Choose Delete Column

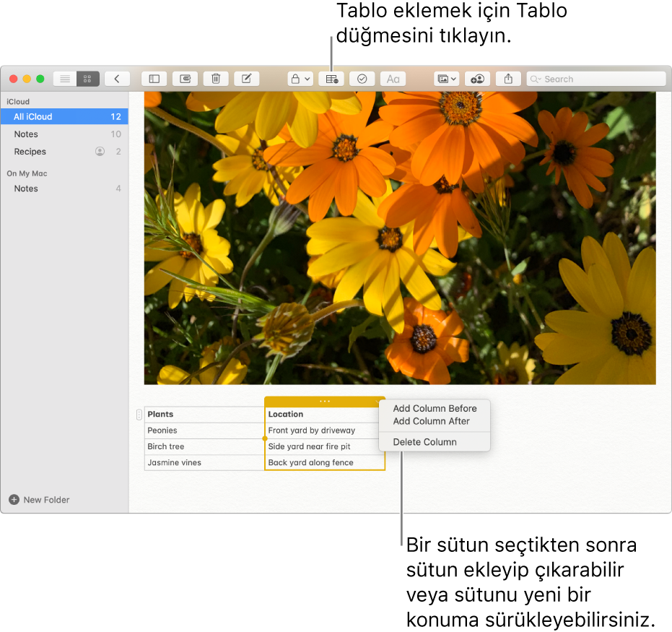pos(435,442)
